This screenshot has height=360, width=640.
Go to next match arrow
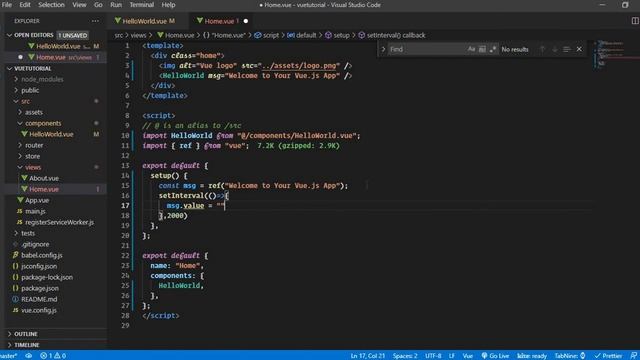[x=555, y=49]
